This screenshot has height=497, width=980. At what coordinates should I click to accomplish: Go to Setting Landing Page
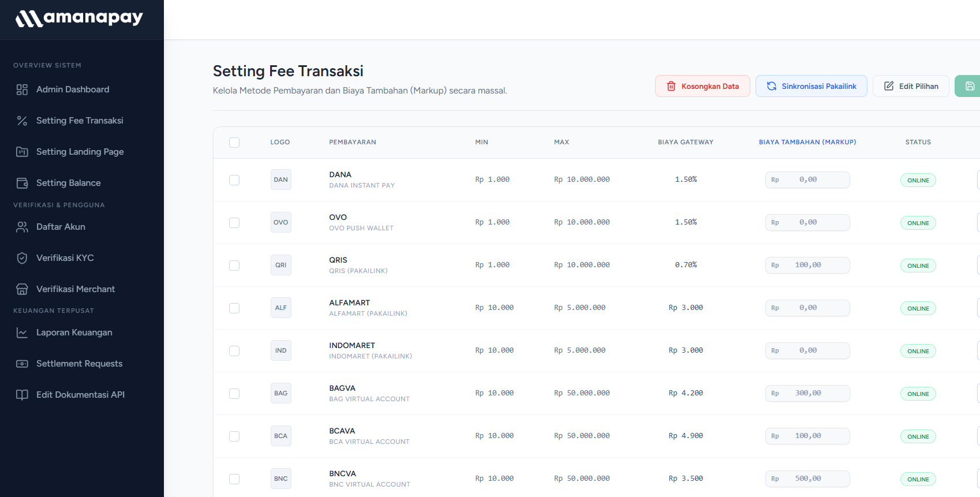[x=81, y=152]
